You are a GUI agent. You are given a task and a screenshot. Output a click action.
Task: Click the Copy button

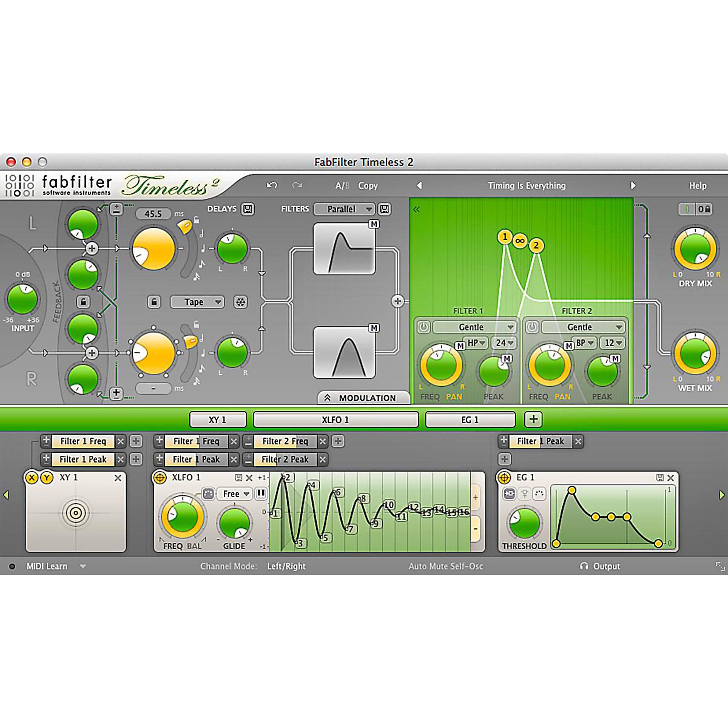[368, 185]
